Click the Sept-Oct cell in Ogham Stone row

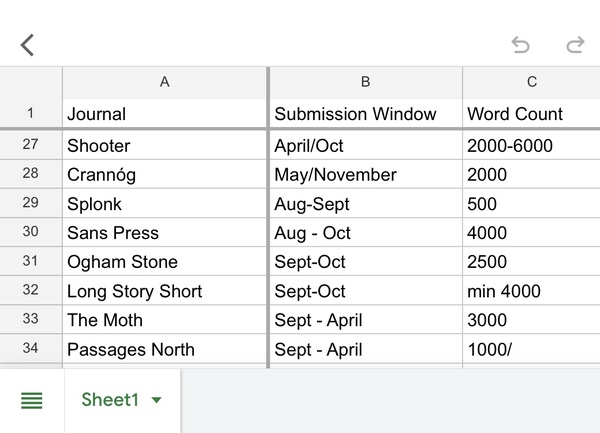[x=366, y=261]
